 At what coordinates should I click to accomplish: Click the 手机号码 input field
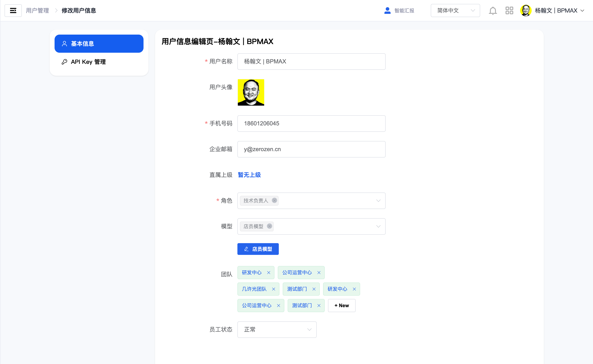pos(311,124)
